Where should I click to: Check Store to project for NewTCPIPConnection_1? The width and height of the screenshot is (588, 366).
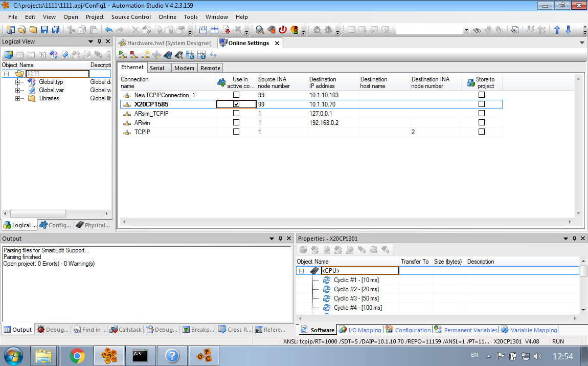482,95
